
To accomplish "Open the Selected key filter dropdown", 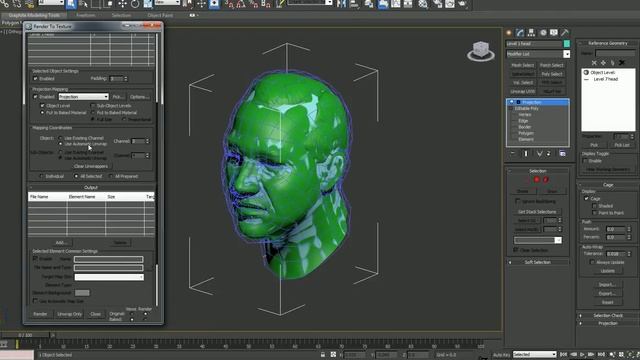I will (535, 354).
